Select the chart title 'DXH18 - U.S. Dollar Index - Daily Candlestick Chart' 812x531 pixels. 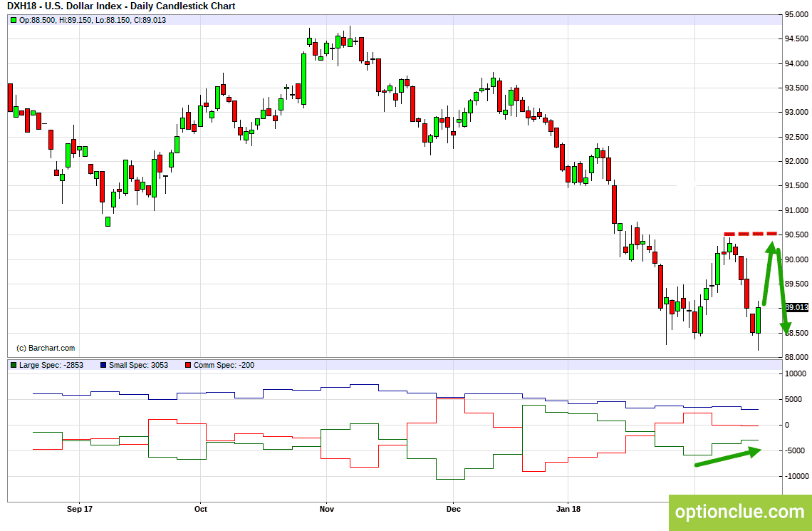121,6
